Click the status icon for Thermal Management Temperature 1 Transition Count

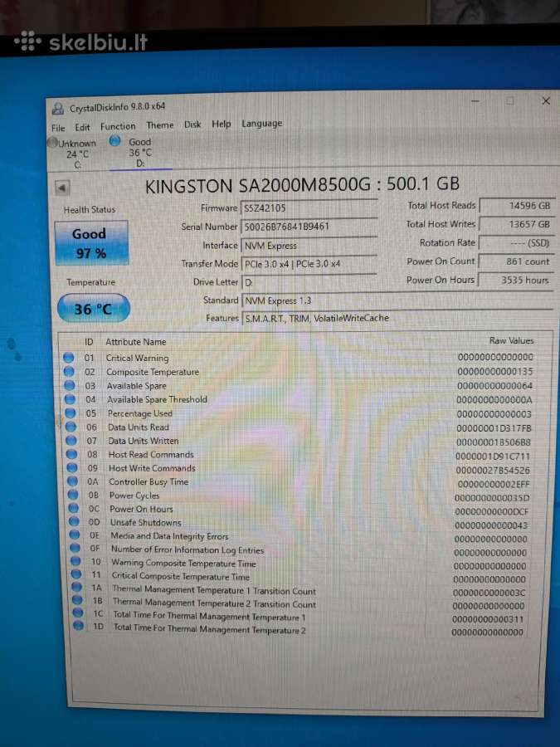(x=76, y=588)
